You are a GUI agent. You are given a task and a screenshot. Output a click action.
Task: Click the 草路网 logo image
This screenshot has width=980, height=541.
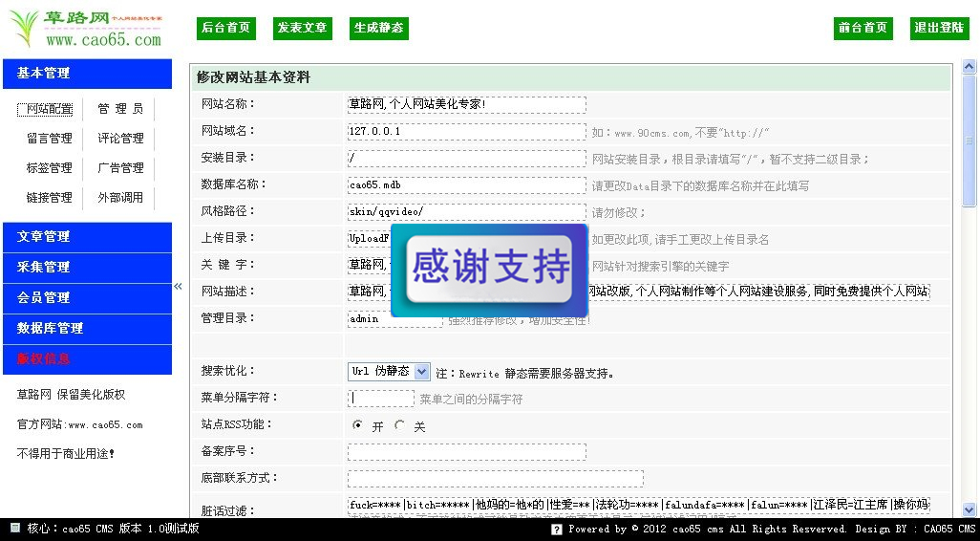coord(86,28)
